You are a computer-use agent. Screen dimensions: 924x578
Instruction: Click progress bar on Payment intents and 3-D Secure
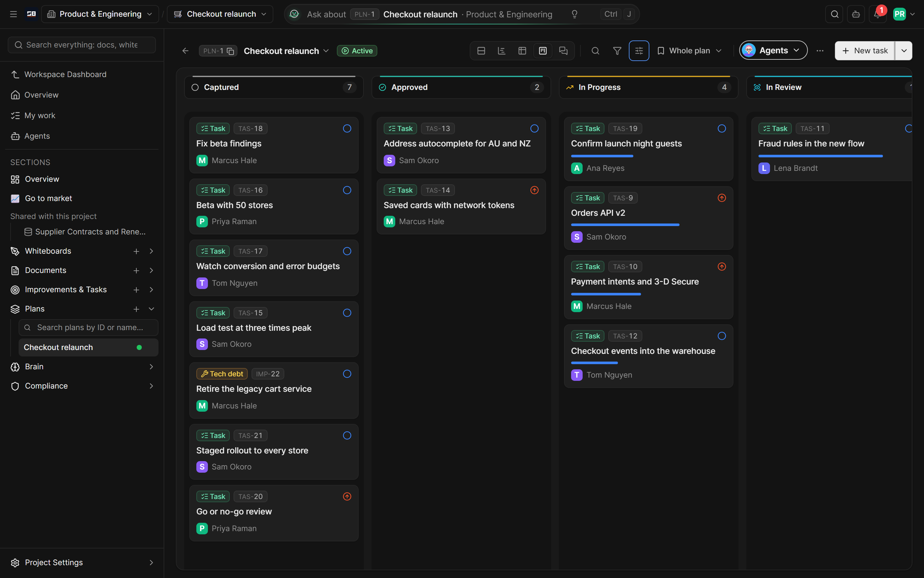click(x=605, y=294)
